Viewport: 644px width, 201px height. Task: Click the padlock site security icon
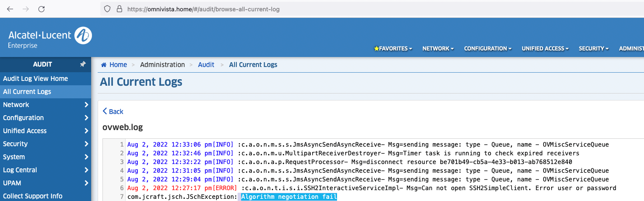119,9
